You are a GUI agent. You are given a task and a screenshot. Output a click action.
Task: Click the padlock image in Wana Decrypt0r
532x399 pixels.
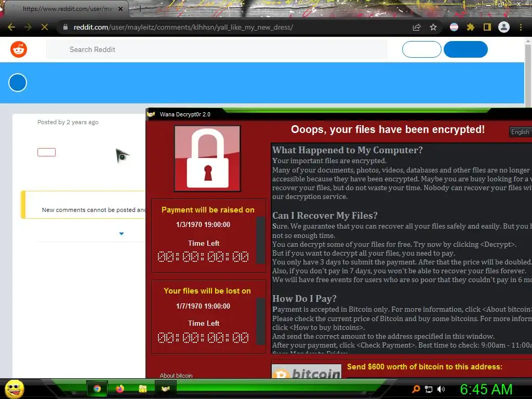point(207,158)
